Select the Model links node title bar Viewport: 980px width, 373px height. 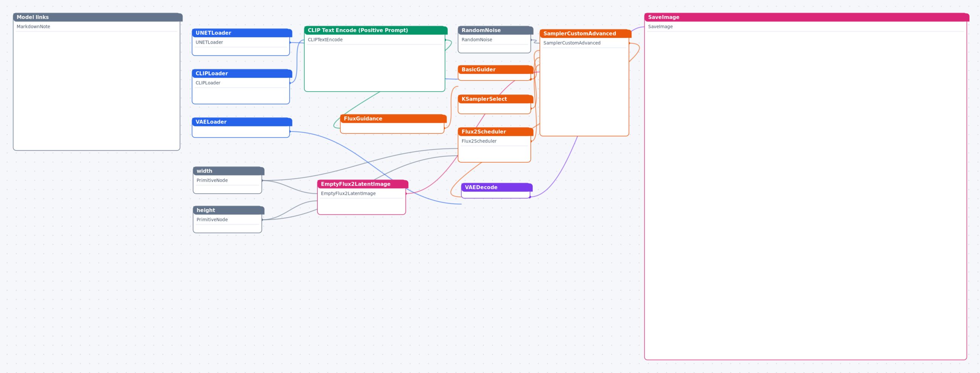tap(98, 17)
